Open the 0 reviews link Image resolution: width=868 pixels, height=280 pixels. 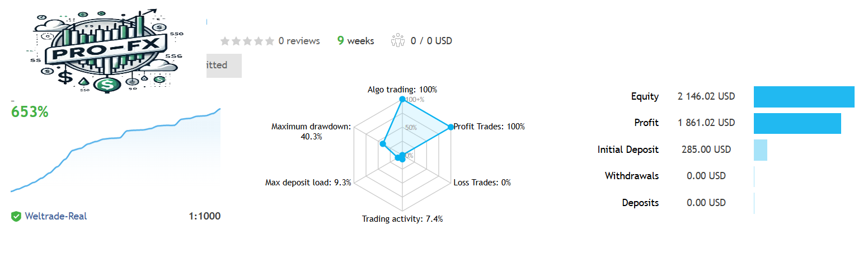[299, 41]
